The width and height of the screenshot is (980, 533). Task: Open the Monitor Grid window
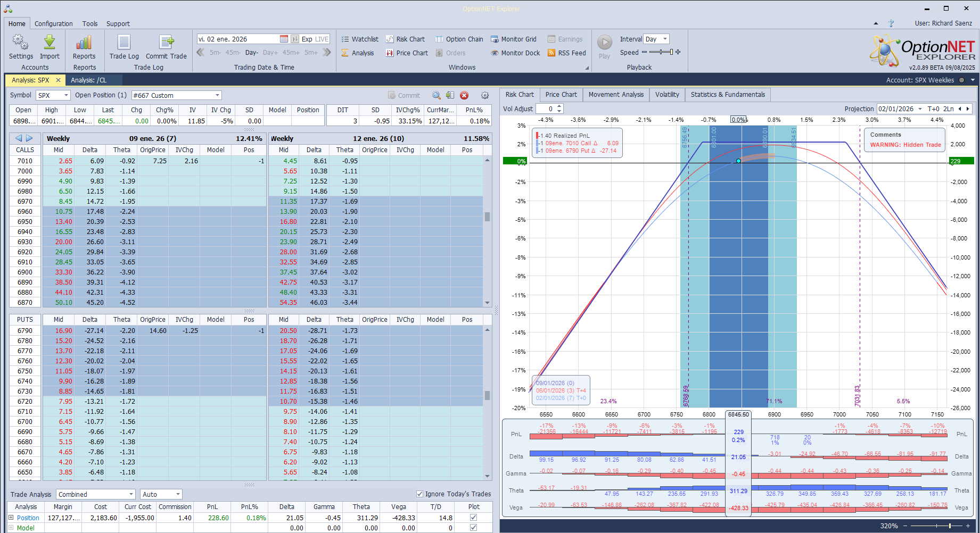coord(513,39)
